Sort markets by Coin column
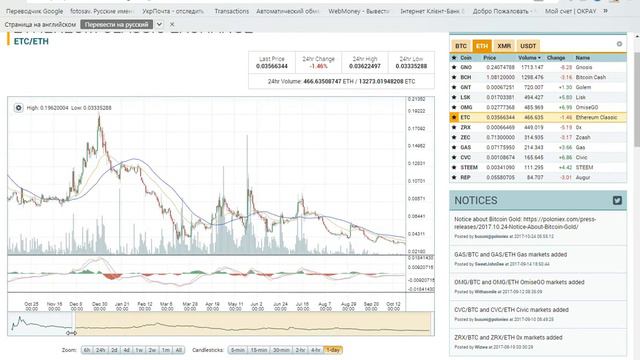 tap(466, 58)
